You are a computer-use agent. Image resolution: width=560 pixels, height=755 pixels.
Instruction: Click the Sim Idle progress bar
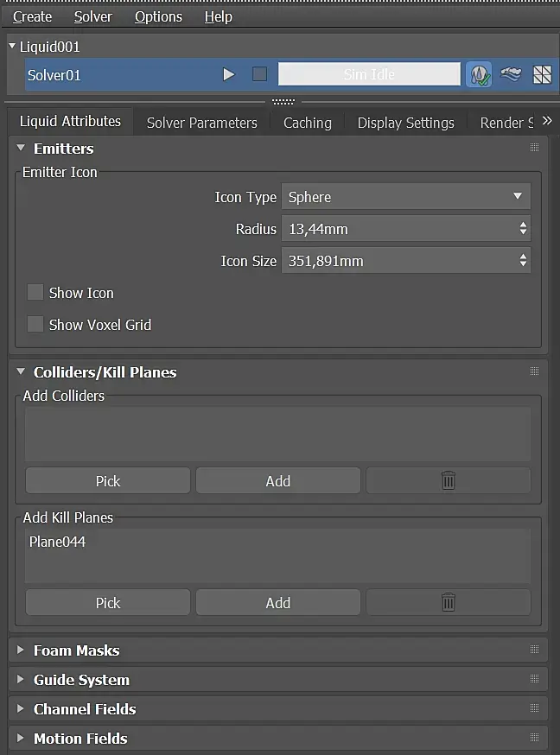[369, 74]
